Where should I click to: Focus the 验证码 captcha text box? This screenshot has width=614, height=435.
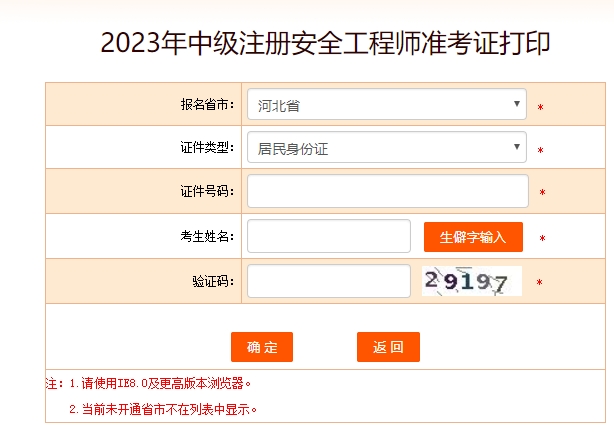click(328, 281)
